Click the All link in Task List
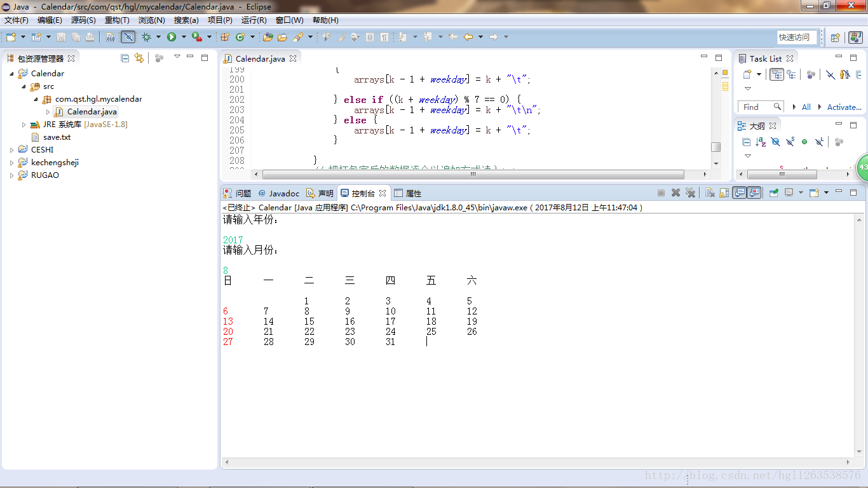 click(806, 107)
